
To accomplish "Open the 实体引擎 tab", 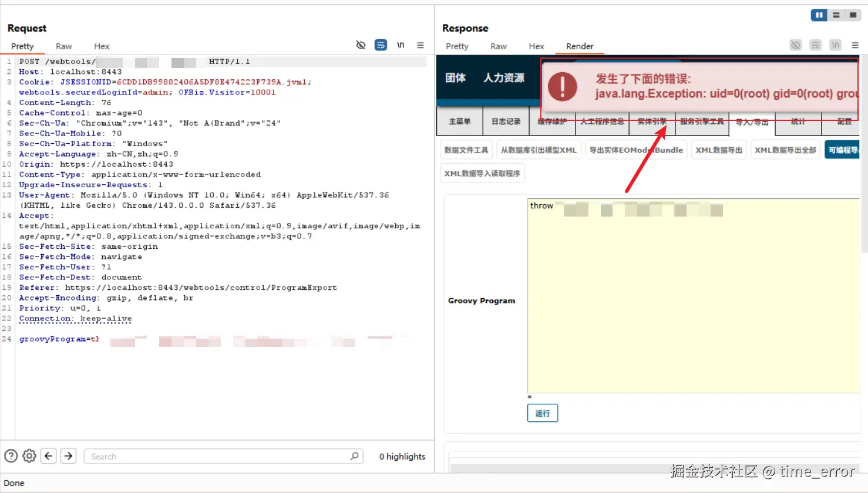I will (652, 121).
